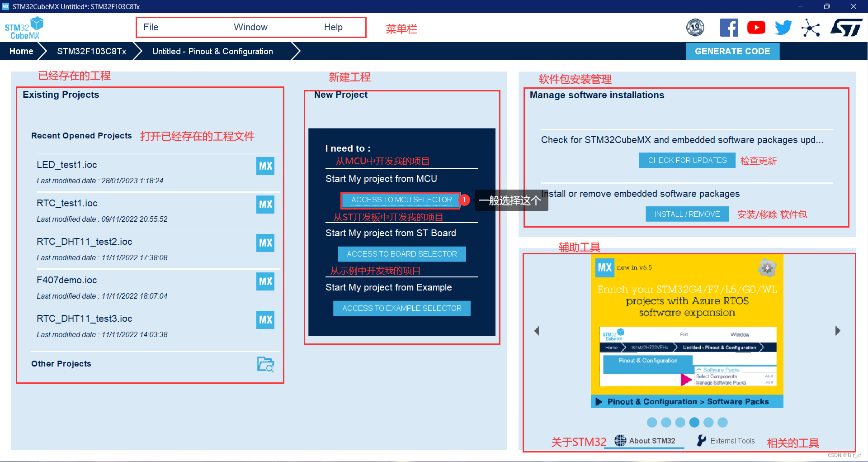Show previous carousel slide arrow
This screenshot has width=868, height=462.
pyautogui.click(x=537, y=331)
